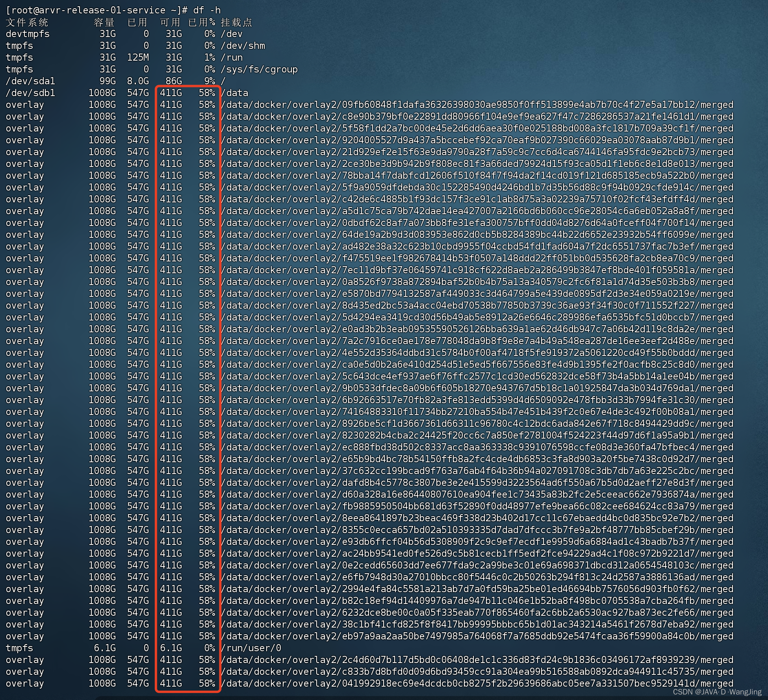Click the /sys/fs/cgroup mount point

point(259,69)
